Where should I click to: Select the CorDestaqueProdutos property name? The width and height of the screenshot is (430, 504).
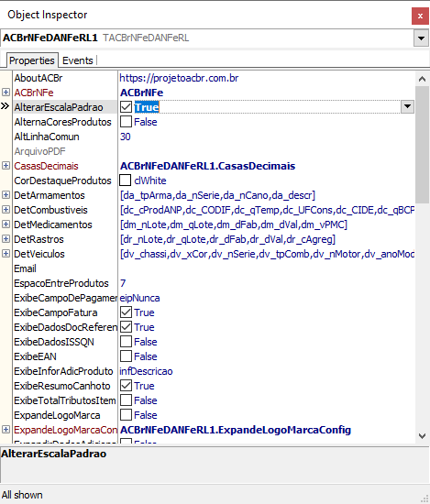(x=62, y=181)
